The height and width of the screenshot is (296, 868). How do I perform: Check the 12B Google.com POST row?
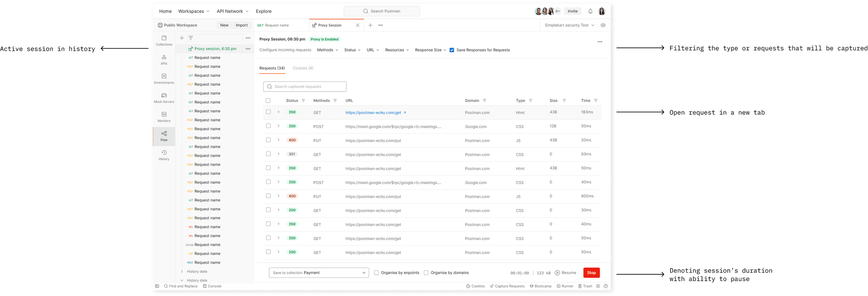(x=268, y=126)
